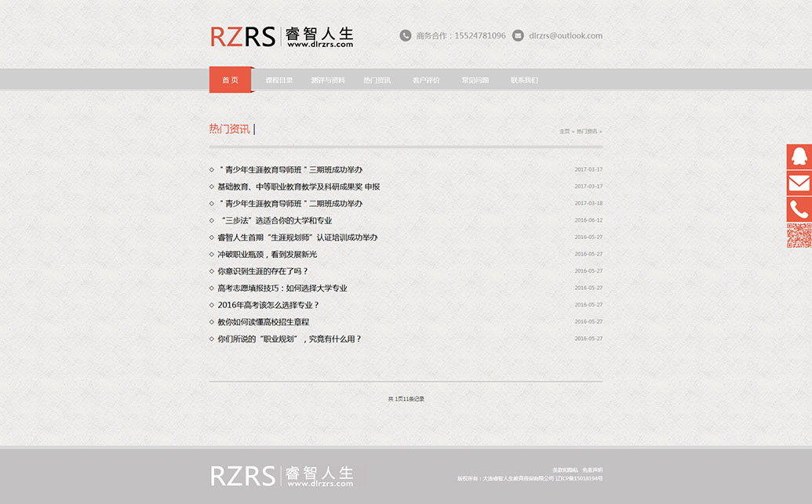This screenshot has width=812, height=504.
Task: Click the QR code thumbnail
Action: click(x=799, y=236)
